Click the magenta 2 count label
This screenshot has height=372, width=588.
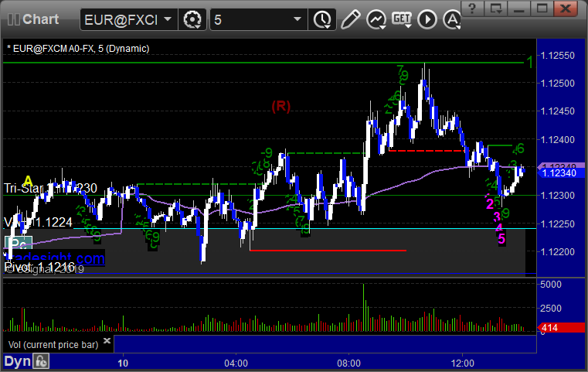pyautogui.click(x=490, y=204)
